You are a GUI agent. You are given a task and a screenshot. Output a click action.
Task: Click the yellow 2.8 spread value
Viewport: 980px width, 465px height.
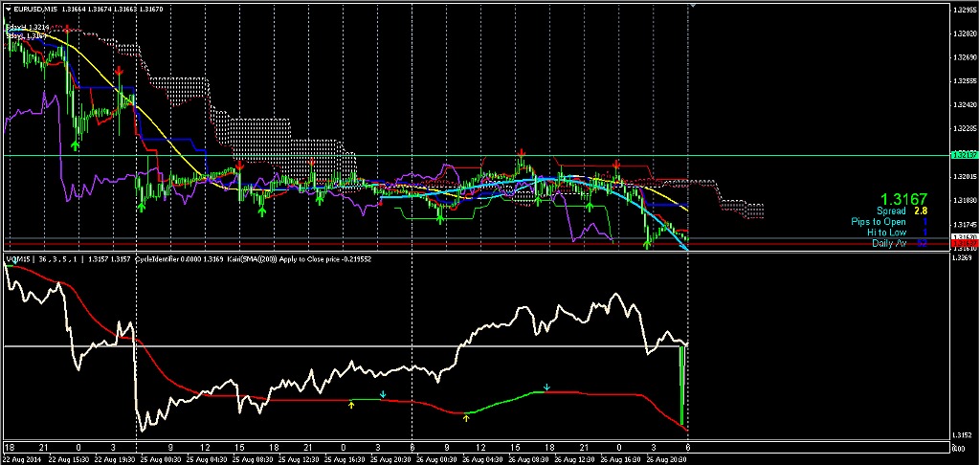click(922, 211)
